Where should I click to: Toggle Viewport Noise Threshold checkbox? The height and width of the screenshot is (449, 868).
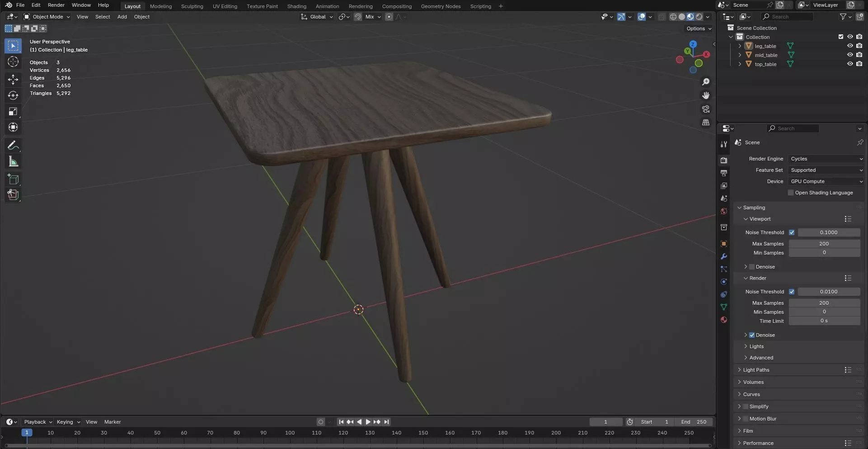tap(792, 232)
